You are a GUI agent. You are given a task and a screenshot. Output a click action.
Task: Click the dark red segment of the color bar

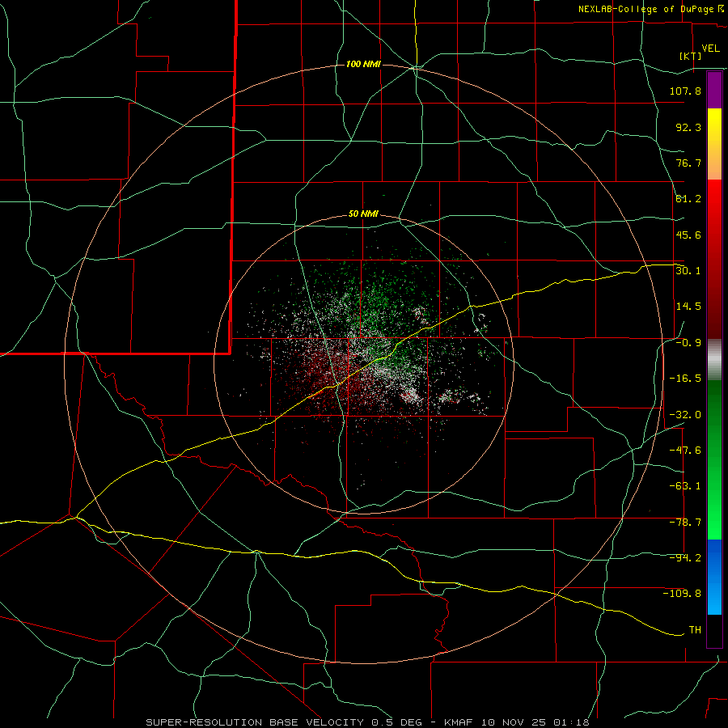tap(714, 259)
